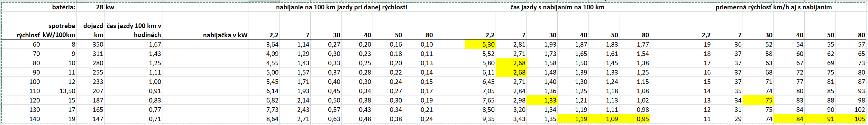The image size is (868, 125).
Task: Click the total time cell 9,35
Action: click(480, 119)
